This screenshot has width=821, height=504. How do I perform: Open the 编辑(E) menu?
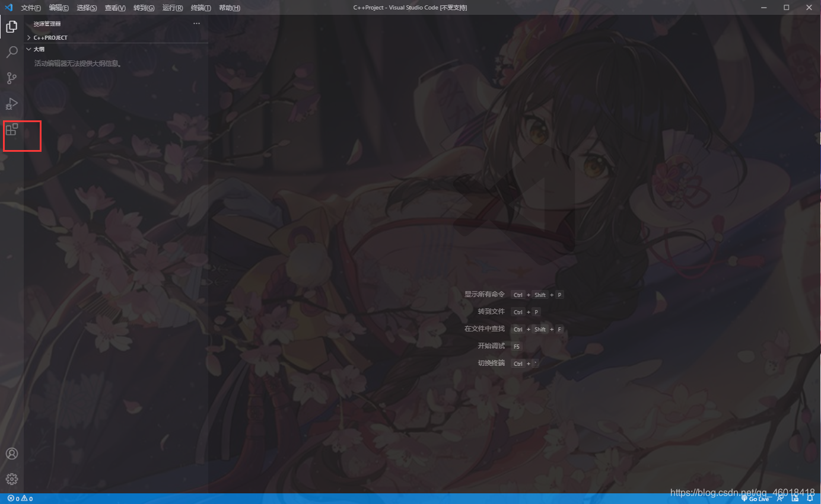[x=59, y=8]
